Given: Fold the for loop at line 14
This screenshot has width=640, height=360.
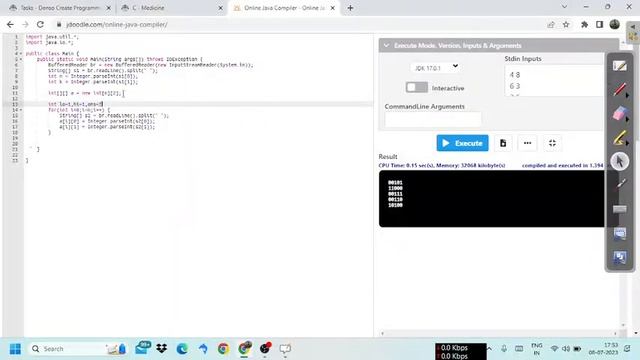Looking at the screenshot, I should (21, 110).
